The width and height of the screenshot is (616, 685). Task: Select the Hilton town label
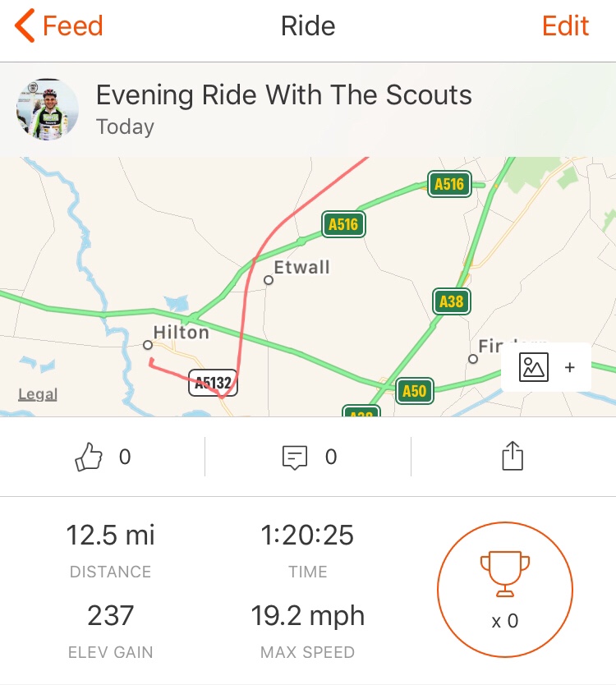(x=181, y=333)
